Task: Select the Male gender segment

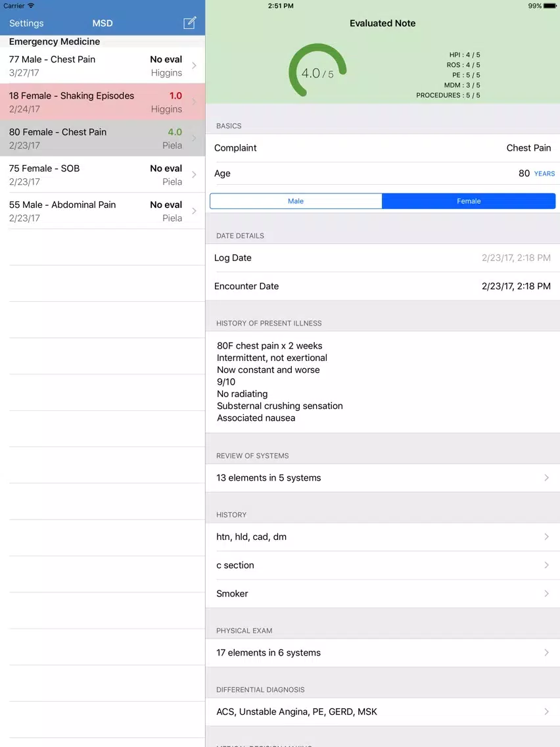Action: point(296,201)
